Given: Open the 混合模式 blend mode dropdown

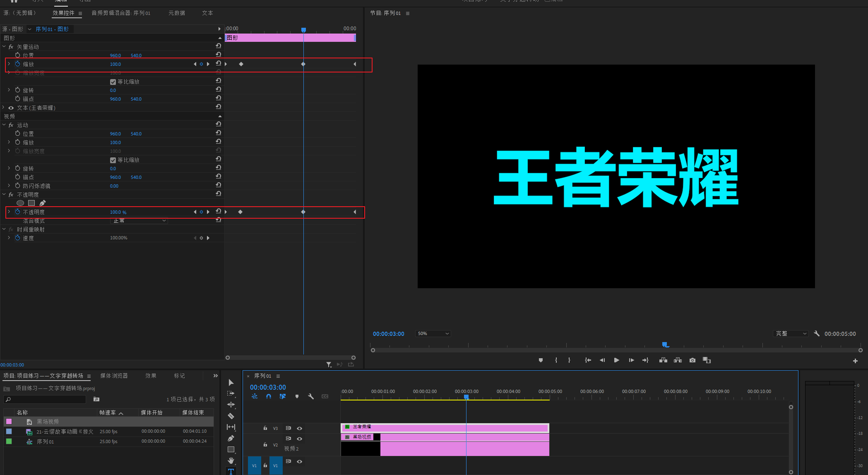Looking at the screenshot, I should [x=139, y=221].
